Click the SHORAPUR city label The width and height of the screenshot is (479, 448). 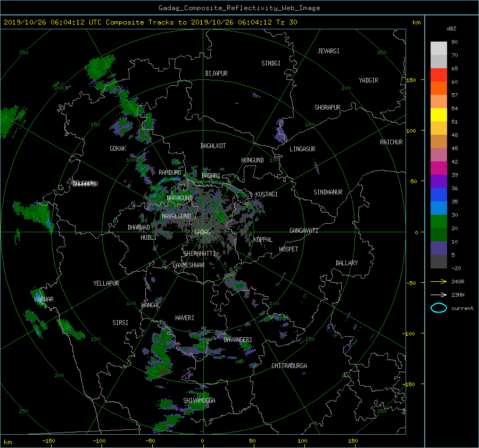[x=327, y=108]
